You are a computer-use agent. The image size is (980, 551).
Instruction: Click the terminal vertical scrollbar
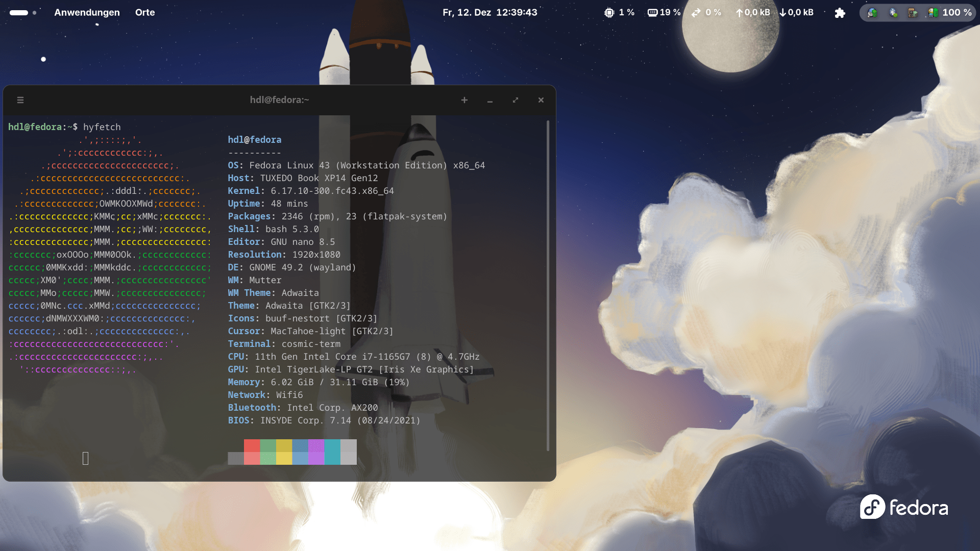tap(548, 286)
